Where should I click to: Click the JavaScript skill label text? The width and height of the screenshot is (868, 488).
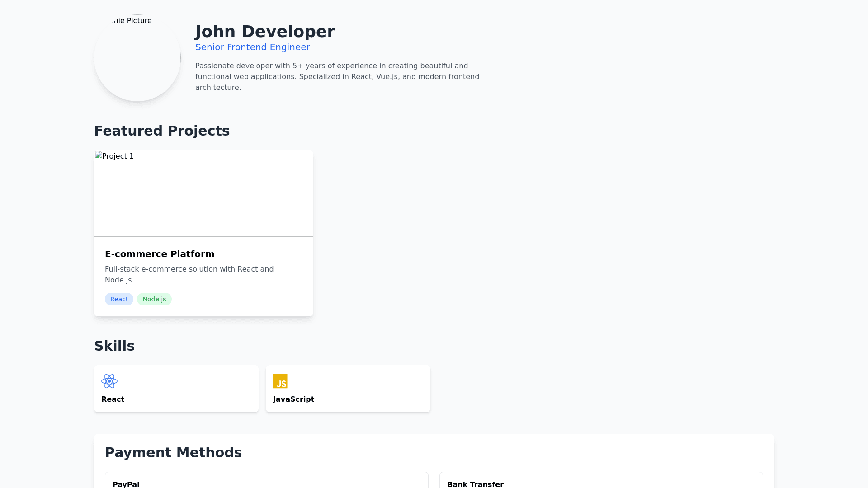[x=293, y=399]
